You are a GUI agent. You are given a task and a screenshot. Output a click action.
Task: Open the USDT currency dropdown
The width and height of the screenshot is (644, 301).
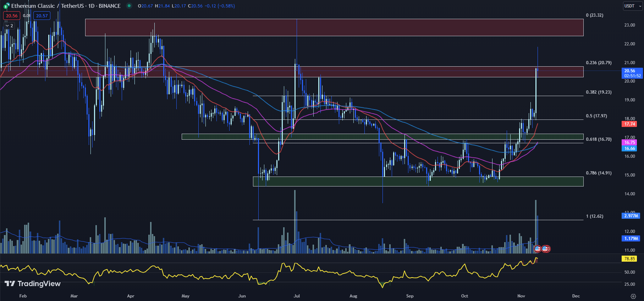632,6
